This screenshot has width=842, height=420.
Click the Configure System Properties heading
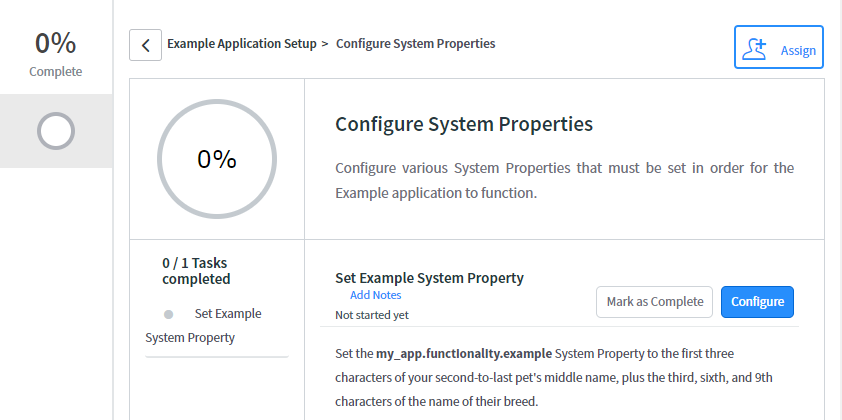point(464,125)
